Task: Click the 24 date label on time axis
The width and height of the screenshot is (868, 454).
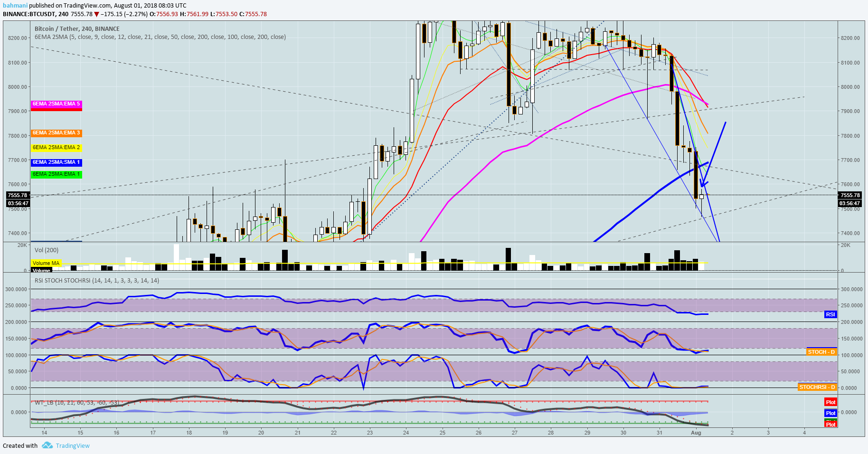Action: click(406, 433)
